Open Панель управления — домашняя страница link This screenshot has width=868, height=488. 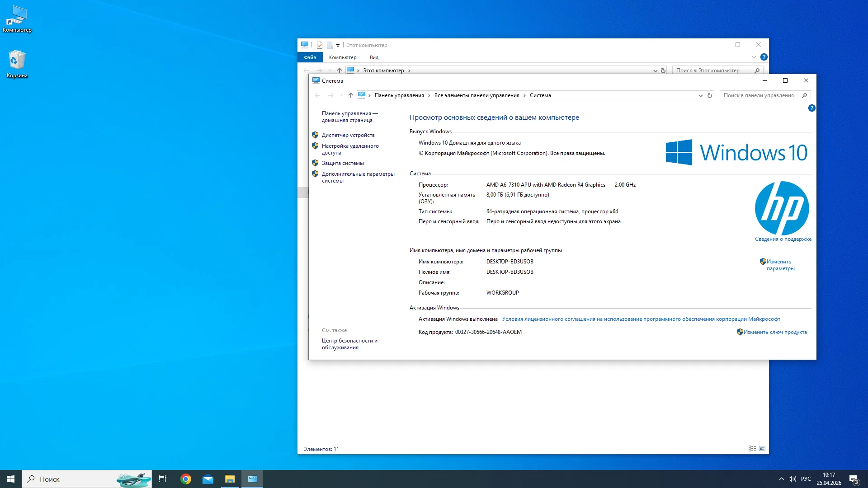[349, 117]
